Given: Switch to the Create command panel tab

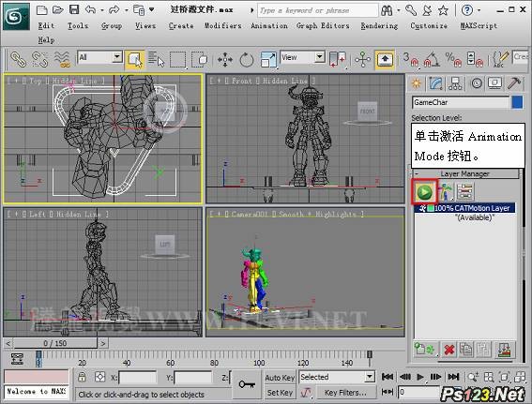Looking at the screenshot, I should (x=416, y=83).
